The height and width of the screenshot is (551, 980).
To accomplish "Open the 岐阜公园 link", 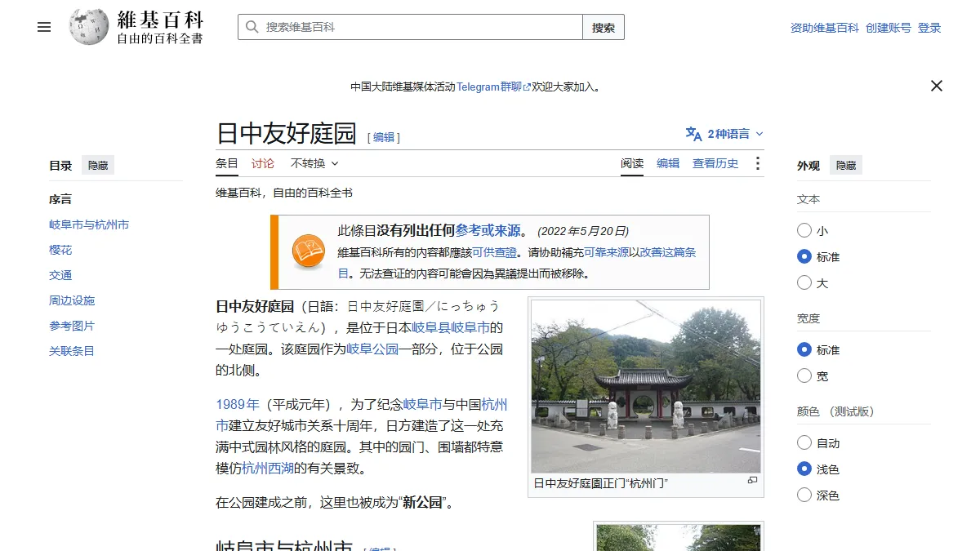I will pyautogui.click(x=372, y=349).
